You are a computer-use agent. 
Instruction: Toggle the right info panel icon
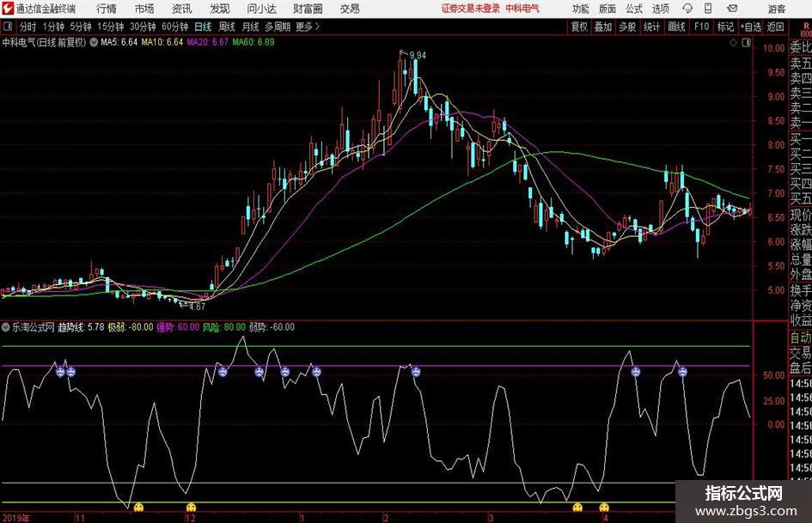pyautogui.click(x=746, y=43)
